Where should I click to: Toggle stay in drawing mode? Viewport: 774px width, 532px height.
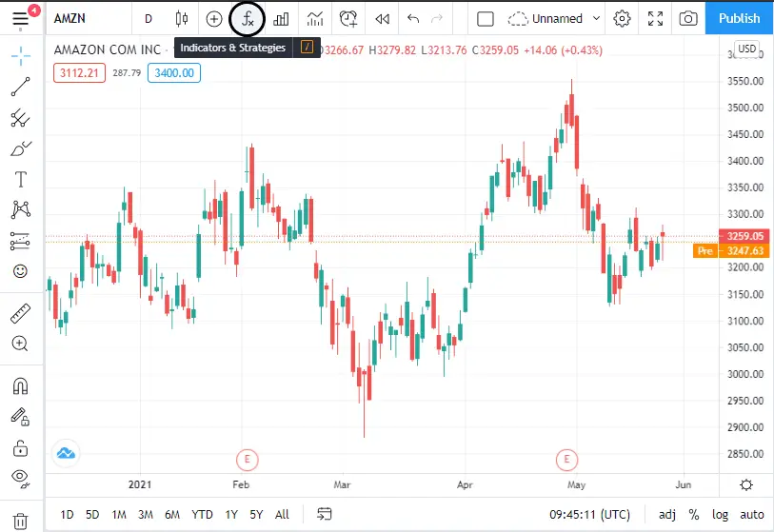pos(21,417)
